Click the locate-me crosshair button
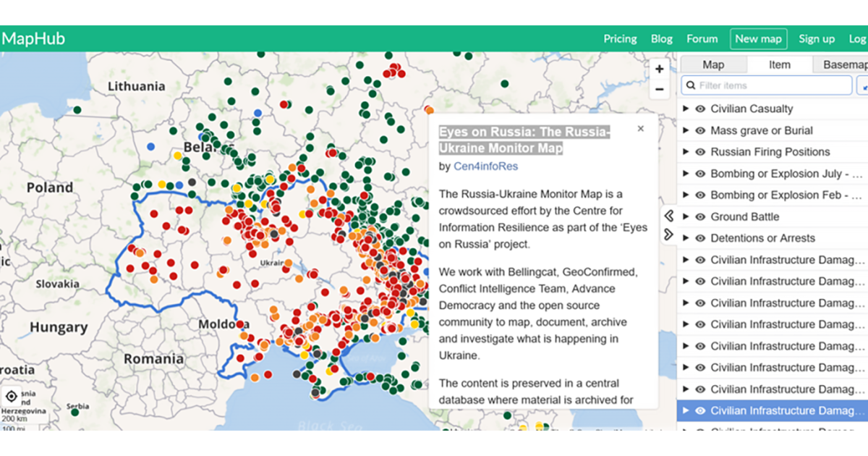Image resolution: width=868 pixels, height=456 pixels. (x=12, y=397)
